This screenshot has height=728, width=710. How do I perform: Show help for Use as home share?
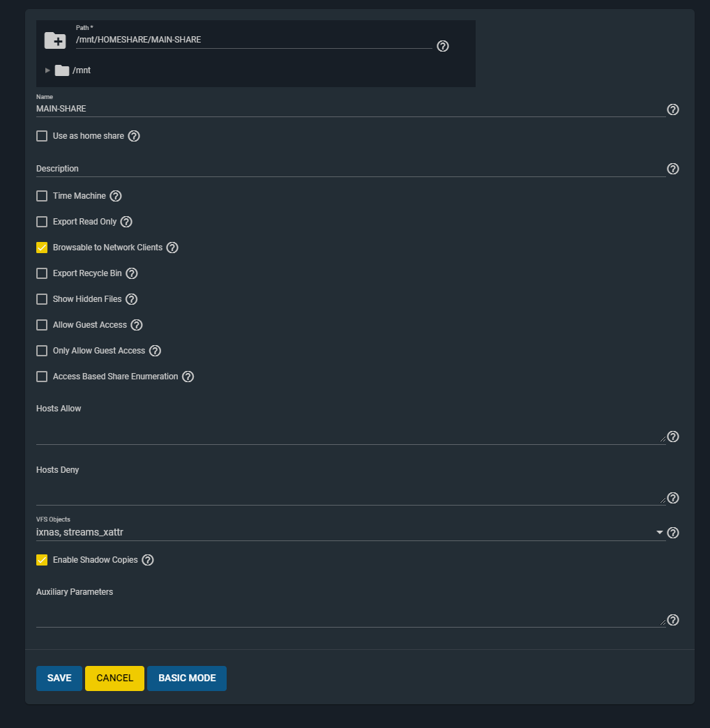[x=134, y=136]
